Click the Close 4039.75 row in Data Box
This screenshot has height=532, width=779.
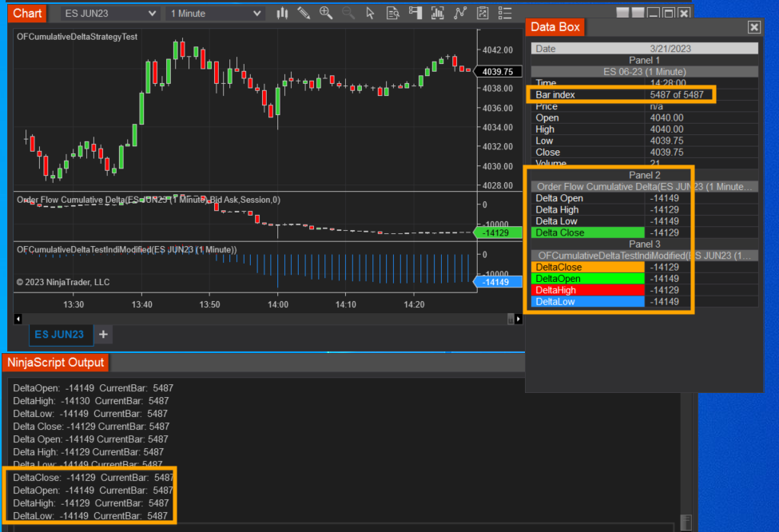tap(645, 152)
